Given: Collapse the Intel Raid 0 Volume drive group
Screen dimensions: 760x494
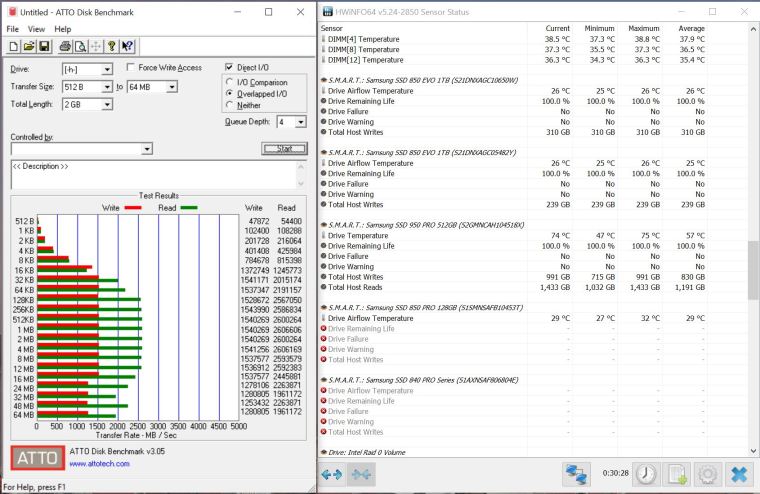Looking at the screenshot, I should coord(323,452).
